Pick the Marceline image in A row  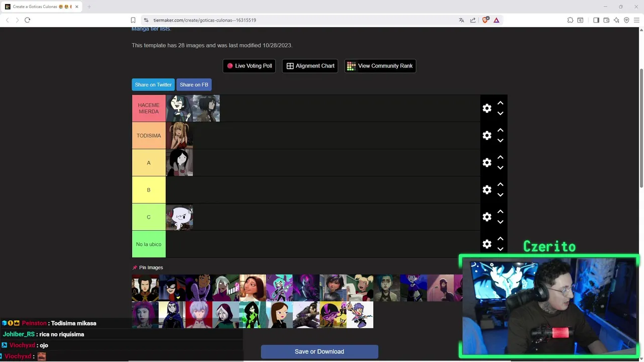(x=179, y=162)
